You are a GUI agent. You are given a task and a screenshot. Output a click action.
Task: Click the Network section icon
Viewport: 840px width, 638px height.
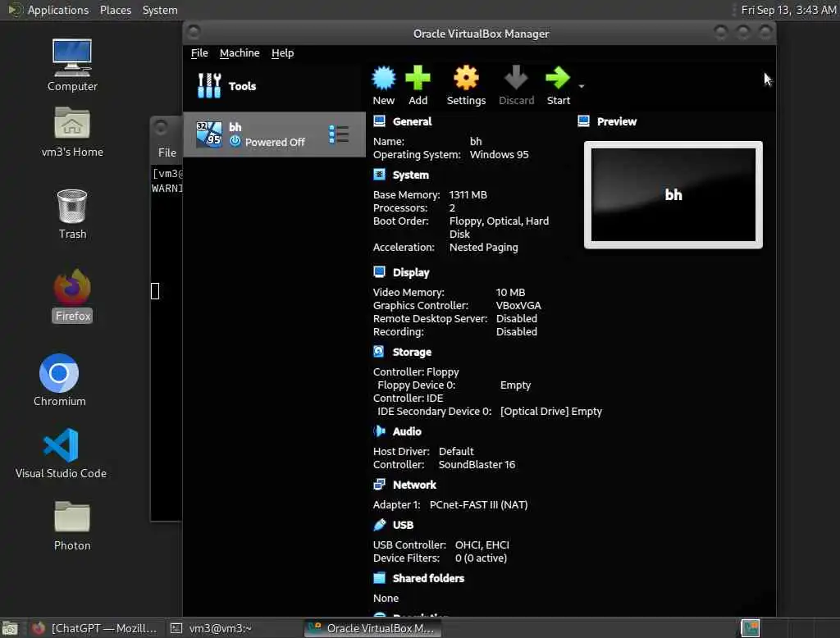(379, 485)
